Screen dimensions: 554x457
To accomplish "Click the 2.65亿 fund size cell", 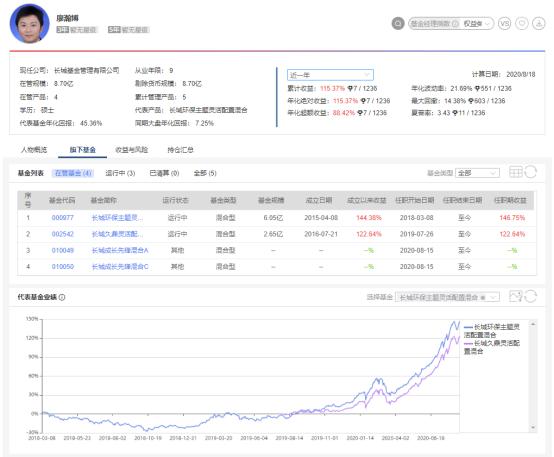I will 273,234.
